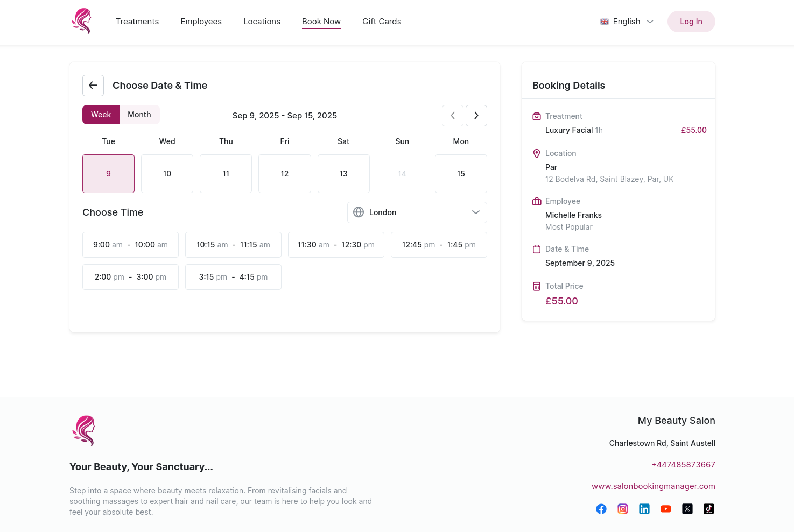Open the salon's YouTube channel icon
The image size is (794, 532).
[666, 509]
